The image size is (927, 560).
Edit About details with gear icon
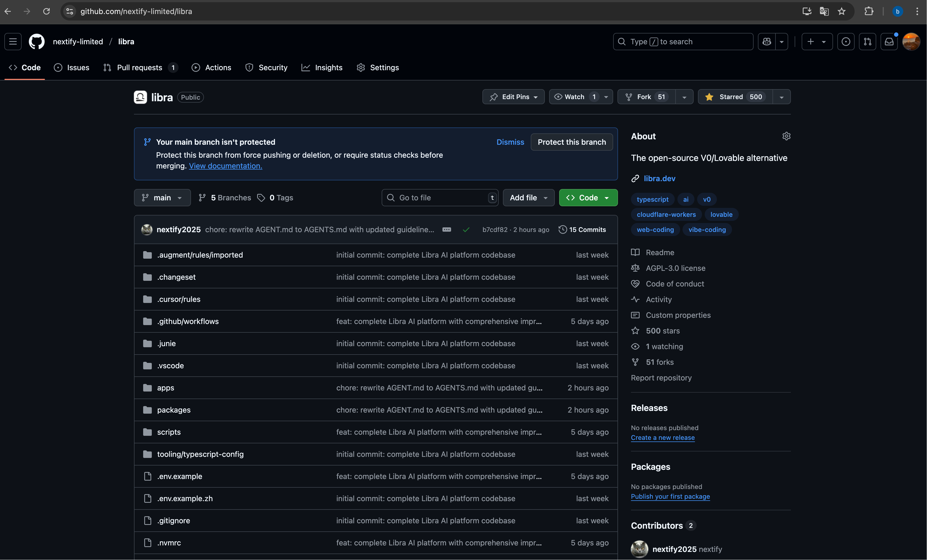pyautogui.click(x=786, y=136)
